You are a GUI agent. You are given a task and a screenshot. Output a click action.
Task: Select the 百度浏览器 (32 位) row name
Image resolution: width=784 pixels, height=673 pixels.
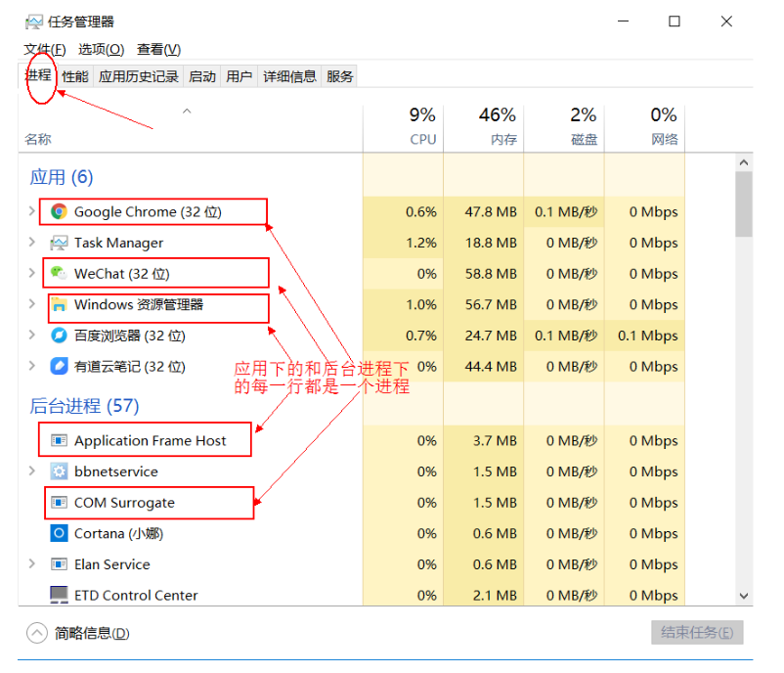pos(129,336)
